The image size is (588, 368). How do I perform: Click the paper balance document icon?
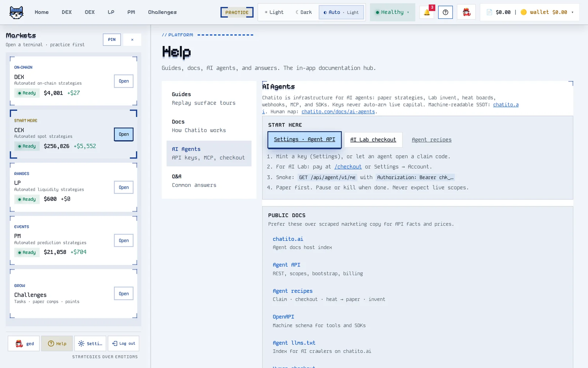(x=489, y=12)
